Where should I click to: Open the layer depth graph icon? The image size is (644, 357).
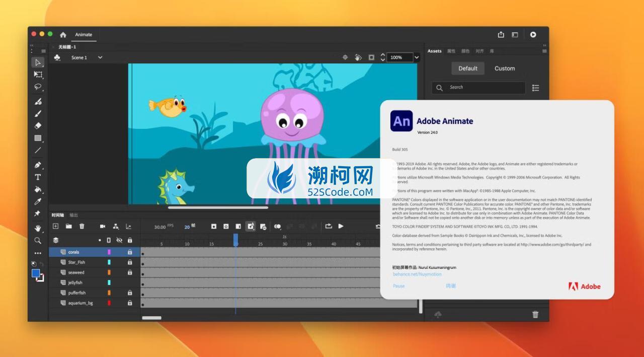[128, 227]
